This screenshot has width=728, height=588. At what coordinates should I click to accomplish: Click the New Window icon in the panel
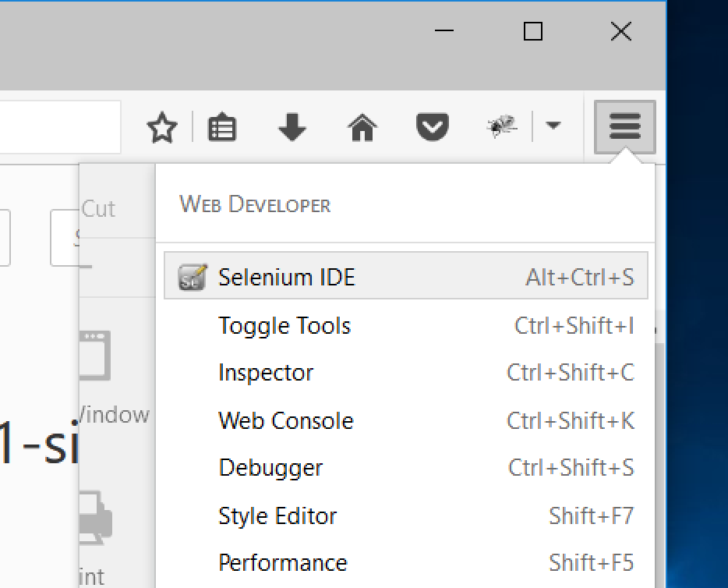click(95, 356)
